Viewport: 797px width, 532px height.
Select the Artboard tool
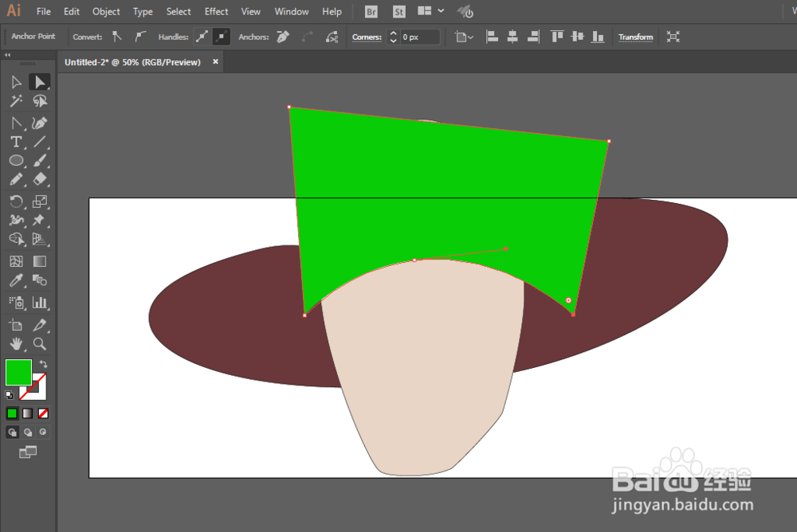pos(16,325)
